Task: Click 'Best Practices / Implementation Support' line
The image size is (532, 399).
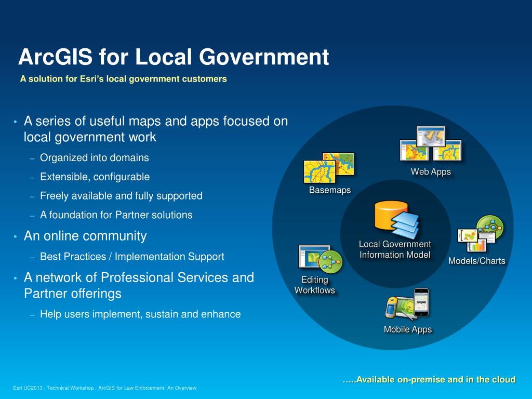Action: (132, 257)
